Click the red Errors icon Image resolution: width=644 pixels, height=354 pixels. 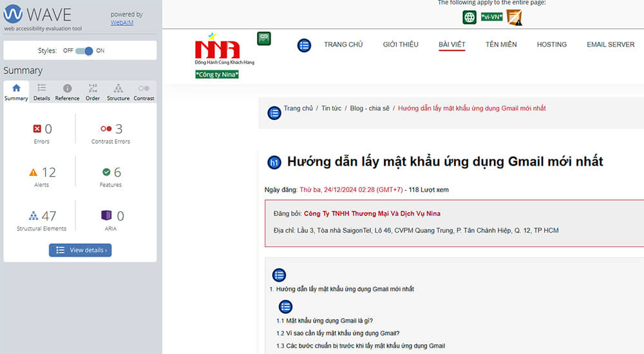tap(37, 129)
